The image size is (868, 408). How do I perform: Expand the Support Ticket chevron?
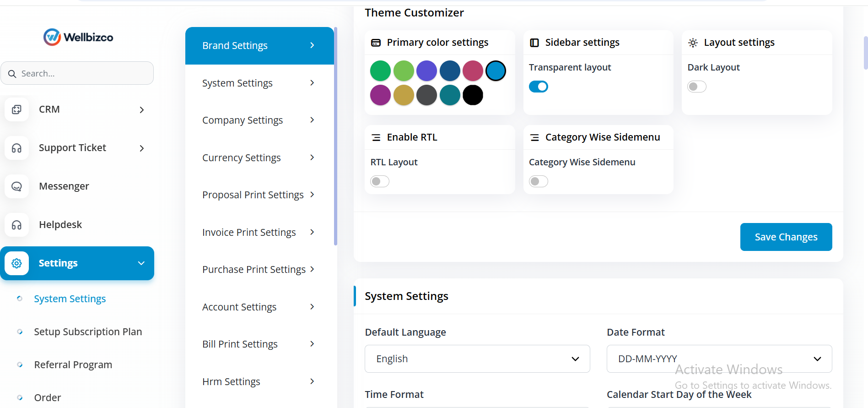pyautogui.click(x=142, y=148)
